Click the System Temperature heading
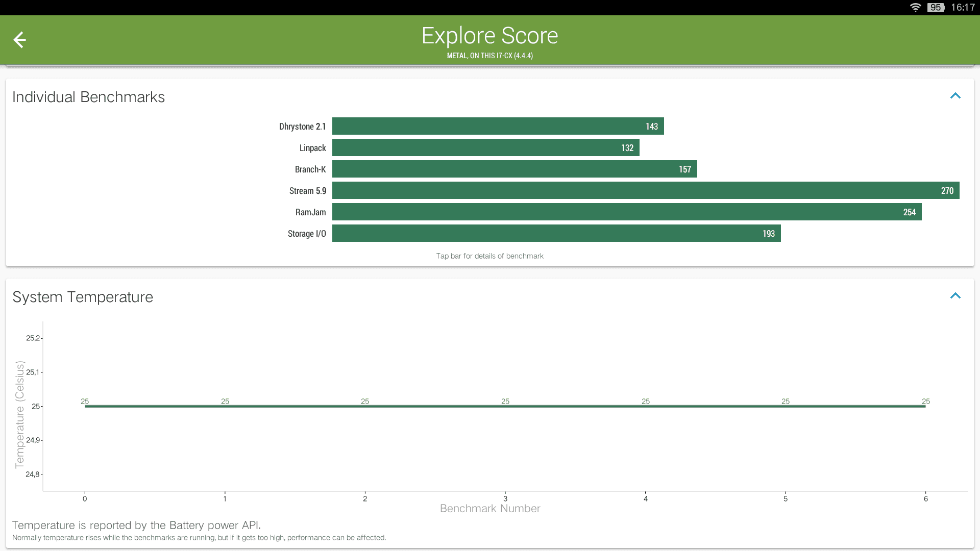Image resolution: width=980 pixels, height=551 pixels. point(83,297)
